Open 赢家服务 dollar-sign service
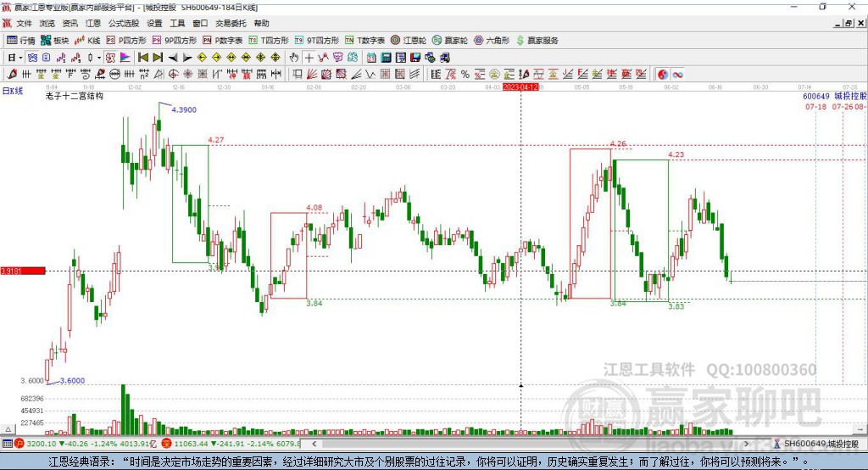 point(537,41)
